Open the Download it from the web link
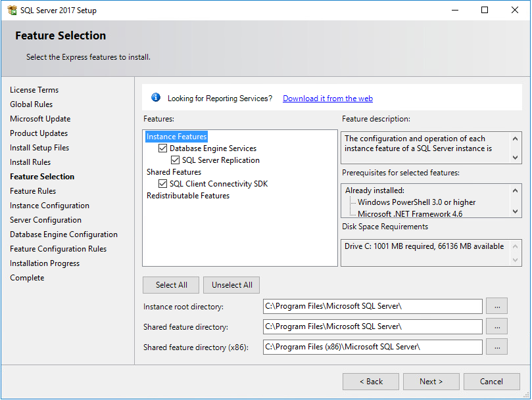Image resolution: width=532 pixels, height=400 pixels. tap(327, 99)
